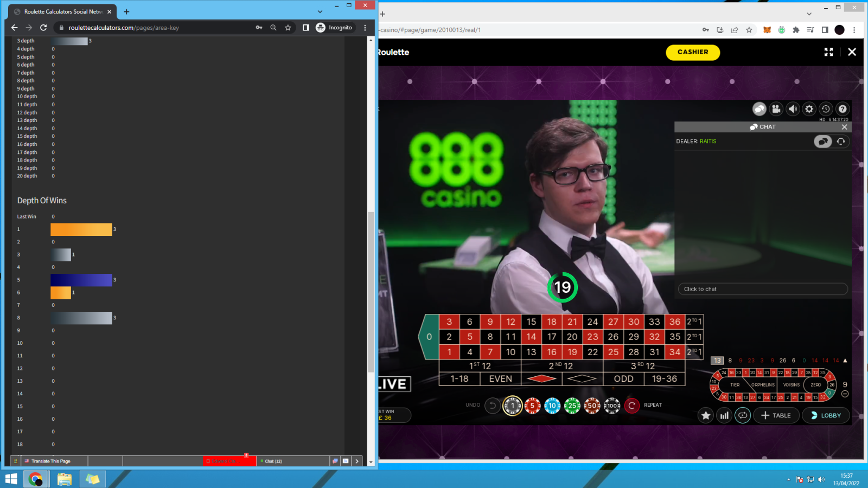
Task: Open the help question mark icon
Action: [x=843, y=109]
